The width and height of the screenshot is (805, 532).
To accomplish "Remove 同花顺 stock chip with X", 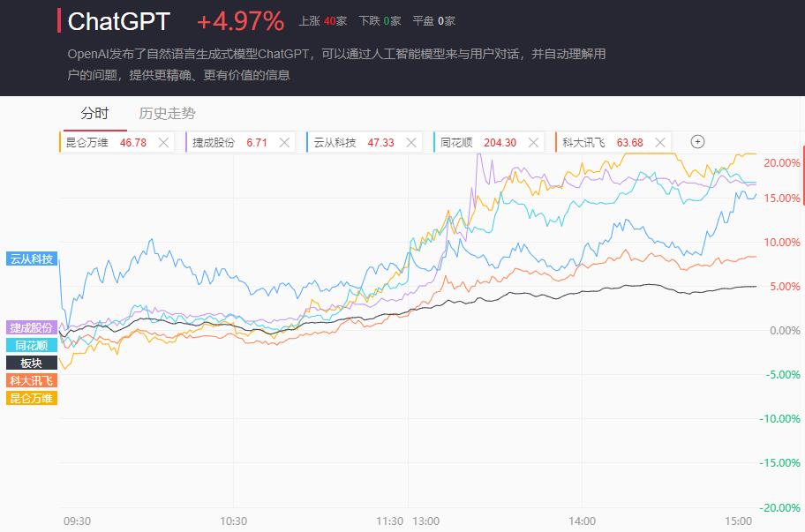I will coord(533,143).
